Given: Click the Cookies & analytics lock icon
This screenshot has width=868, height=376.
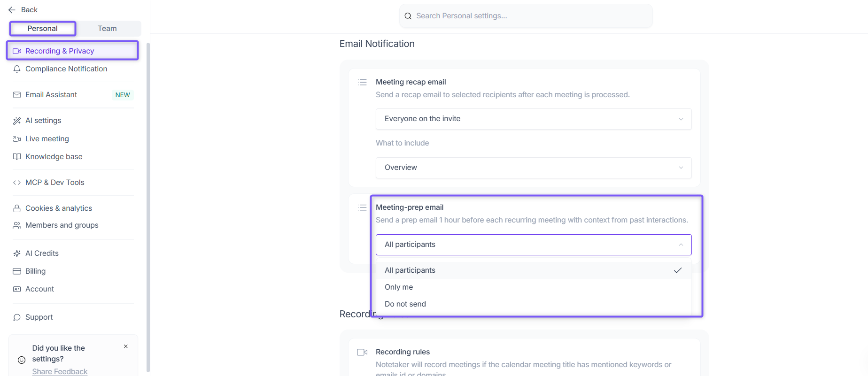Looking at the screenshot, I should [17, 208].
